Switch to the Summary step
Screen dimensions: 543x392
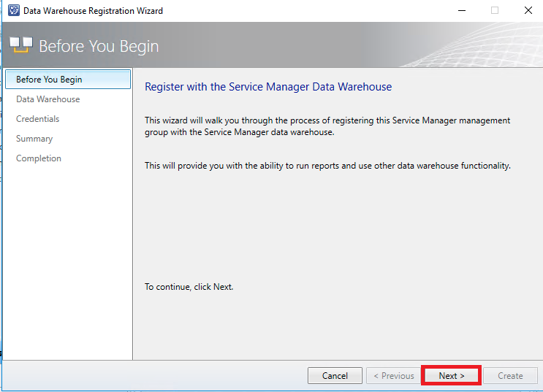(x=34, y=139)
